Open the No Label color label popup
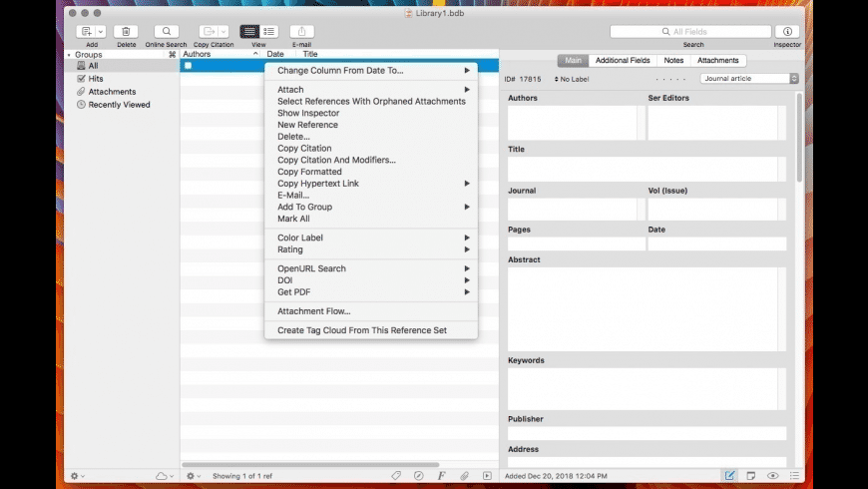 point(574,79)
